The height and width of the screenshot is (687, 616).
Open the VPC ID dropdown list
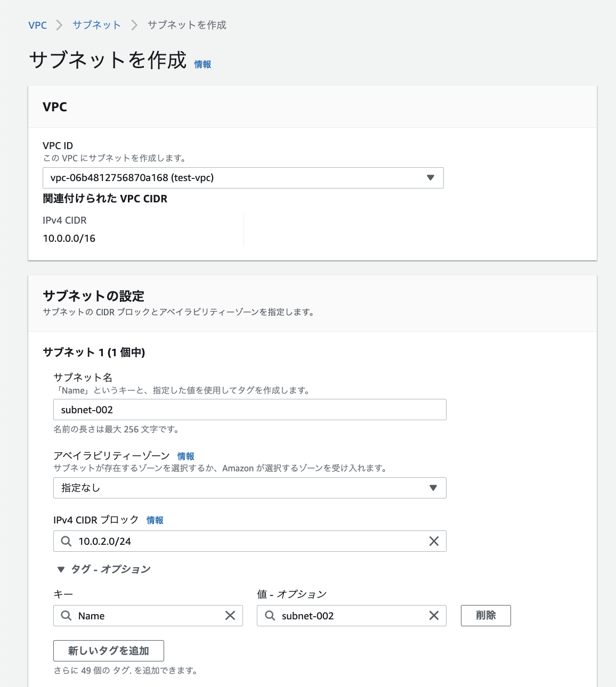pyautogui.click(x=243, y=178)
